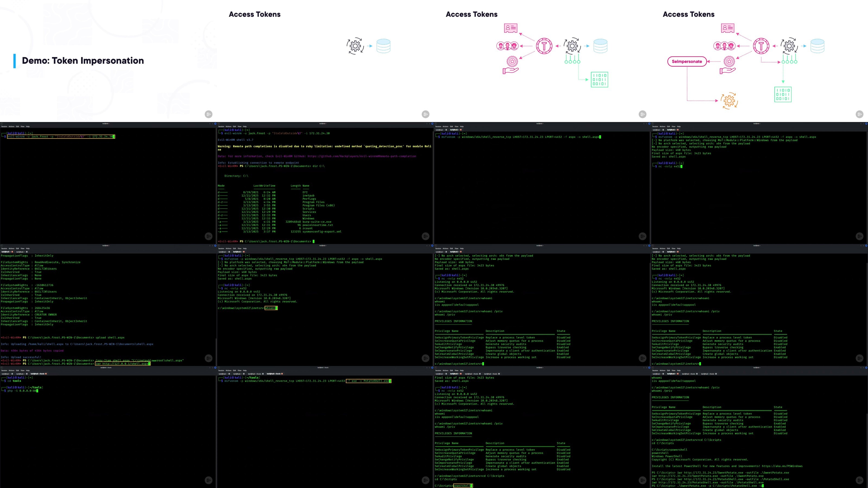
Task: Open Session menu in the php -S terminal frame
Action: coord(4,370)
